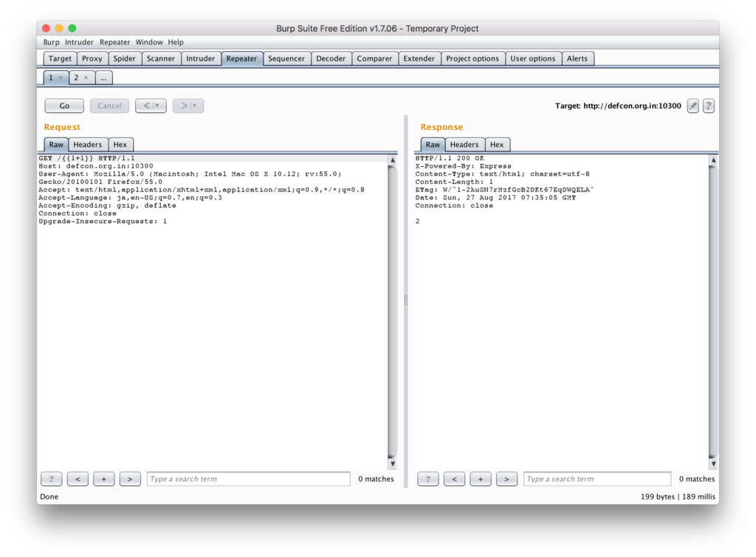756x557 pixels.
Task: Show request Raw view
Action: 56,145
